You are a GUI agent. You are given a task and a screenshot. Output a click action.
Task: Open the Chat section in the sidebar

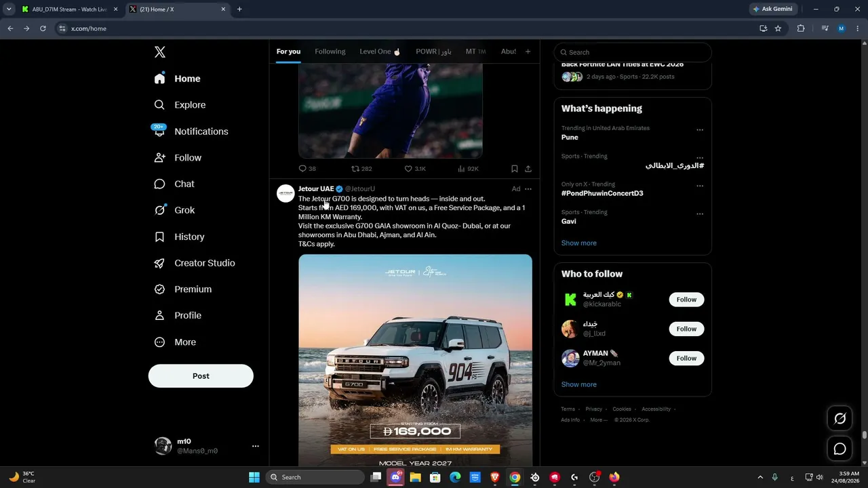click(174, 184)
